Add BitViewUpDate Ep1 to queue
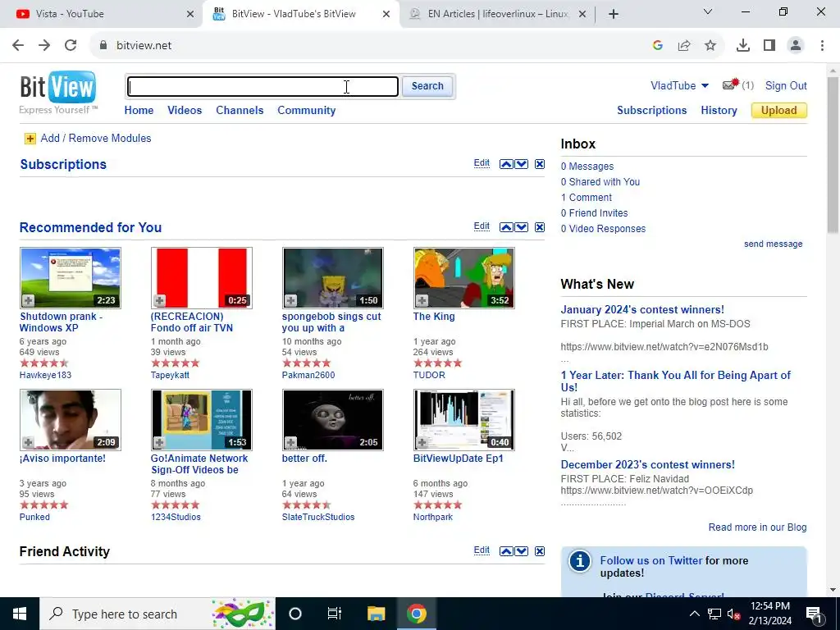The width and height of the screenshot is (840, 630). (422, 442)
